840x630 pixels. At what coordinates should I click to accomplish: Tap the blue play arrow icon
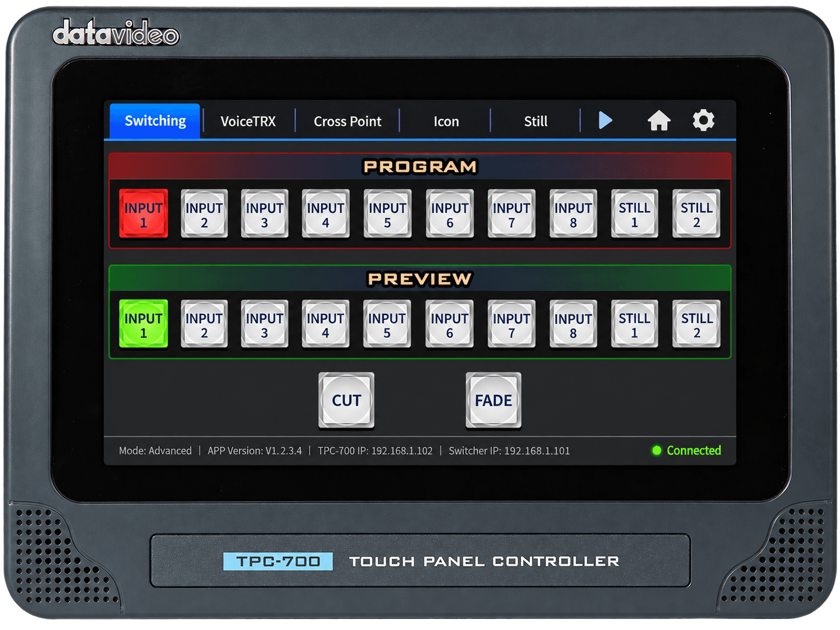(x=605, y=121)
